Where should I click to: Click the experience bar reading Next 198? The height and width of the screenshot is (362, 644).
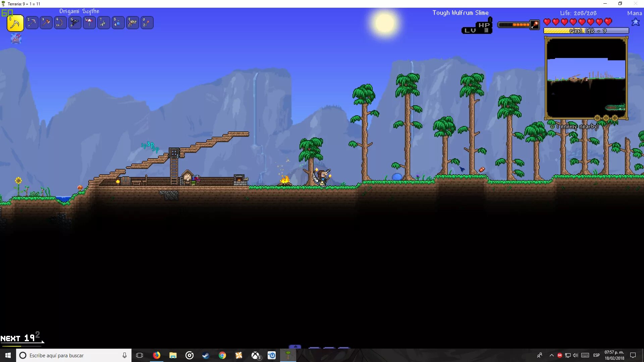pyautogui.click(x=586, y=31)
